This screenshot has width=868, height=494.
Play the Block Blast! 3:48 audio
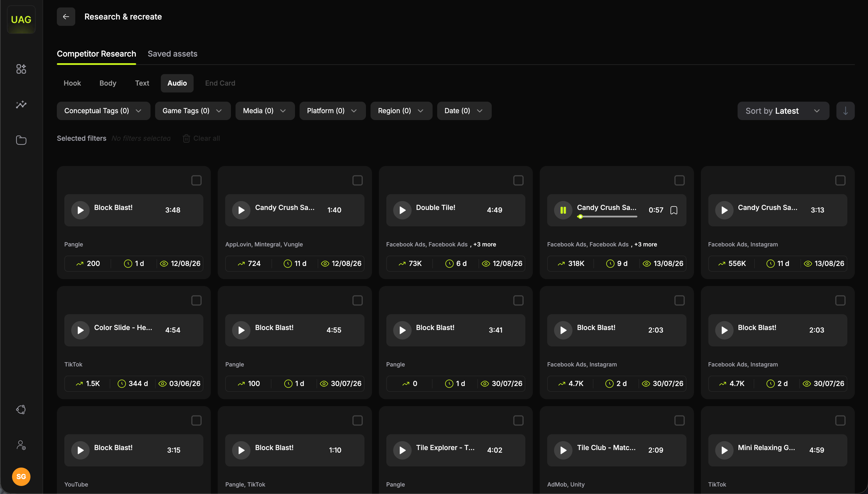(x=80, y=210)
